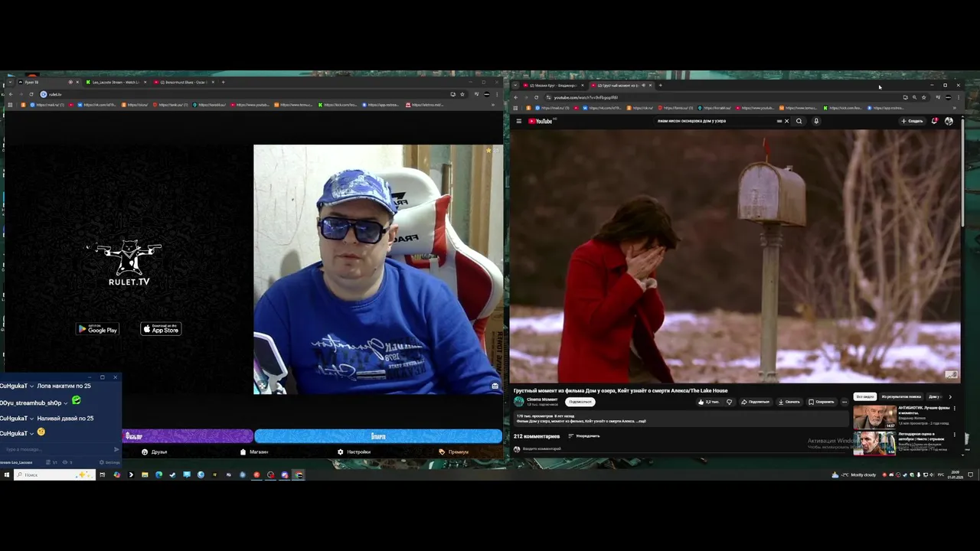Reload the YouTube page
The image size is (980, 551).
[536, 97]
